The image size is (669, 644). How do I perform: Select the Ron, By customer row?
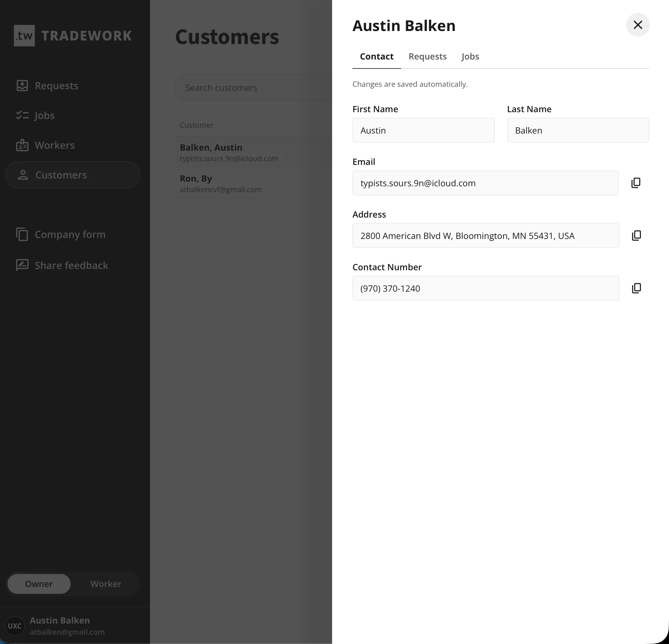(253, 183)
